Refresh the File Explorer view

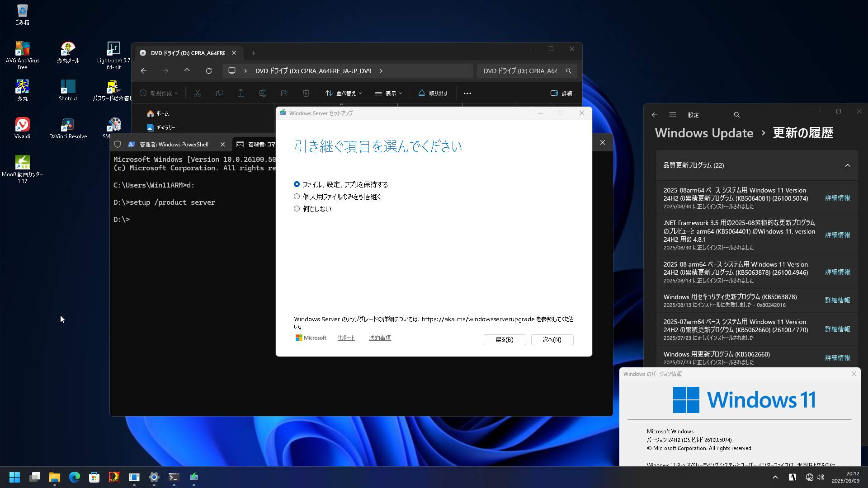[x=208, y=71]
